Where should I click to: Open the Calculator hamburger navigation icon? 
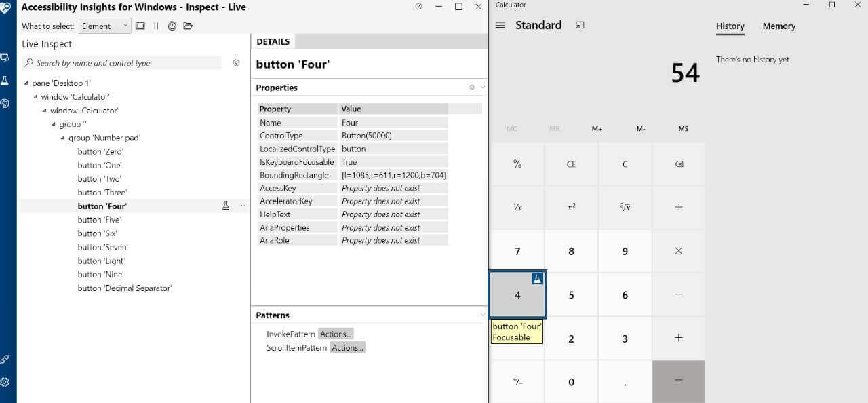500,25
